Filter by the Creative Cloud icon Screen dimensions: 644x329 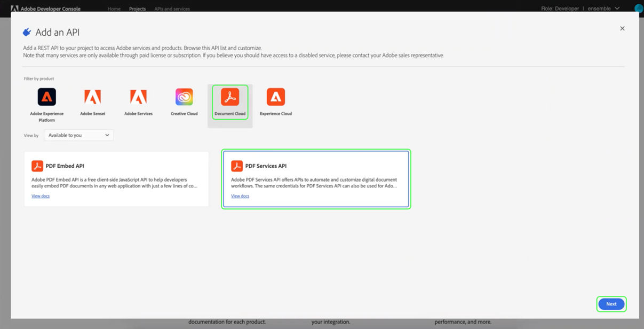[184, 97]
